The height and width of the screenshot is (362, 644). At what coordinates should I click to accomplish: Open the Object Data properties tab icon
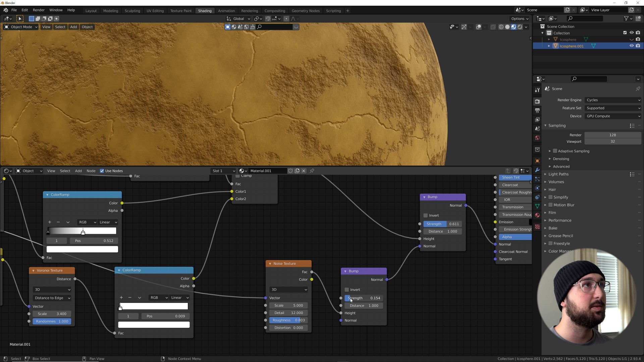coord(537,206)
